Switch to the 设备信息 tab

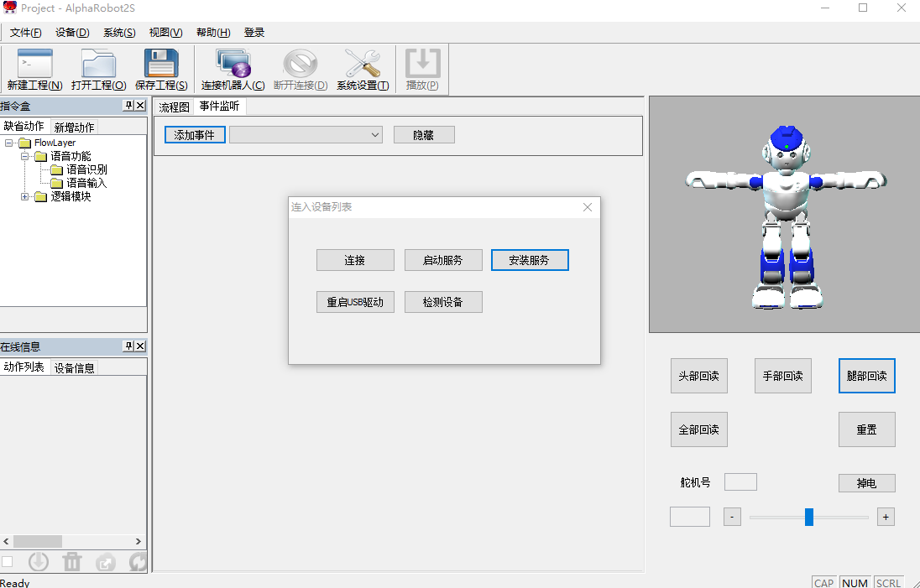point(74,368)
